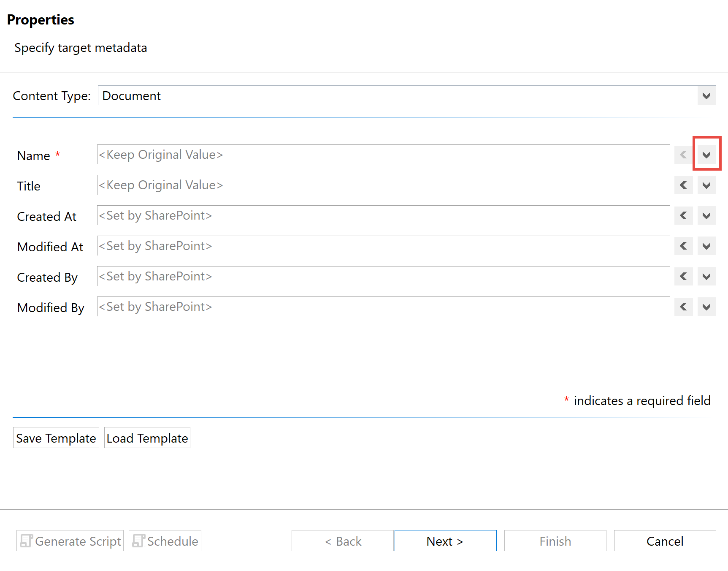Viewport: 728px width, 571px height.
Task: Expand the Name field dropdown arrow
Action: (706, 155)
